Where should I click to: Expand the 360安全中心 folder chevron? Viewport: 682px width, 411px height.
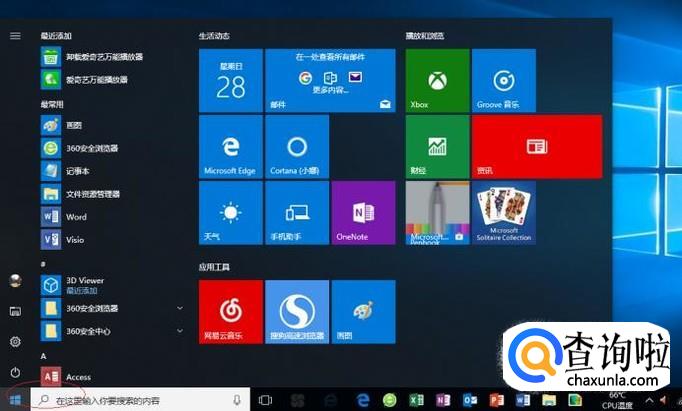coord(180,331)
